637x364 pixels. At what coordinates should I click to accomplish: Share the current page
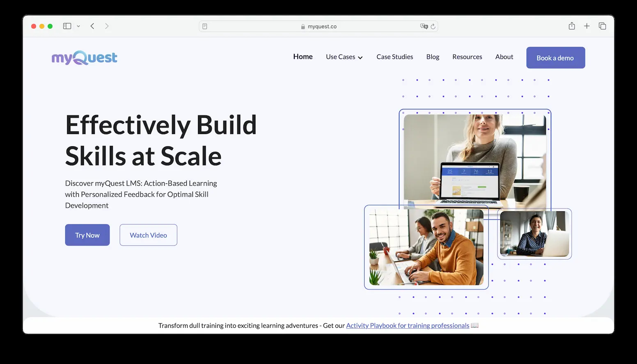click(571, 25)
